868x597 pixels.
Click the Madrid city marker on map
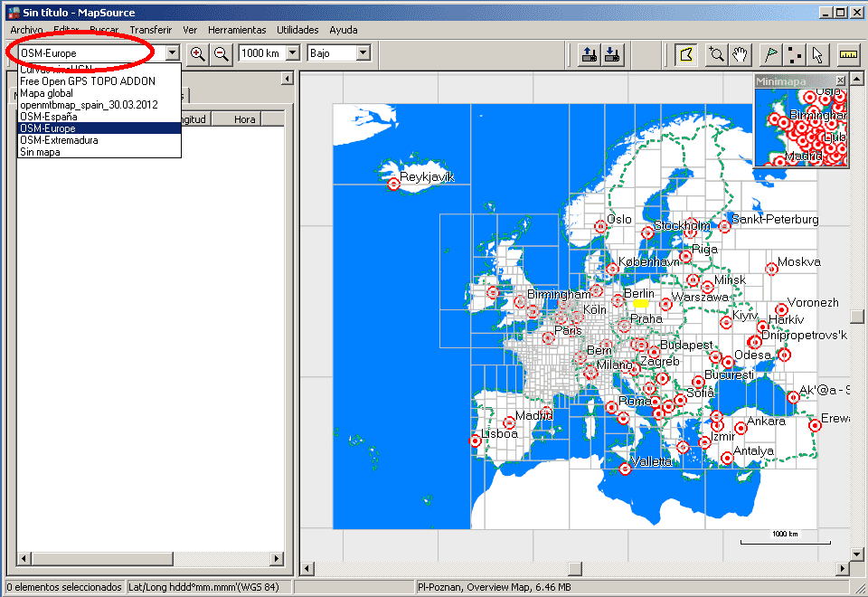[509, 423]
